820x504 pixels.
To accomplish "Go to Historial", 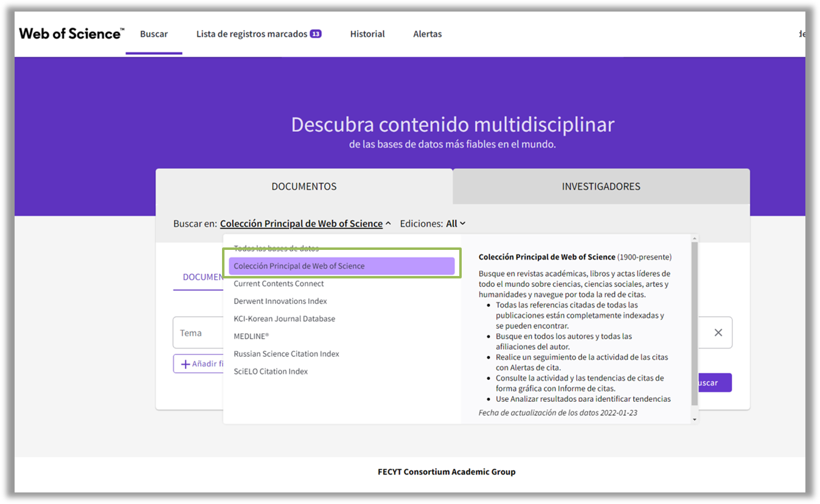I will click(367, 34).
